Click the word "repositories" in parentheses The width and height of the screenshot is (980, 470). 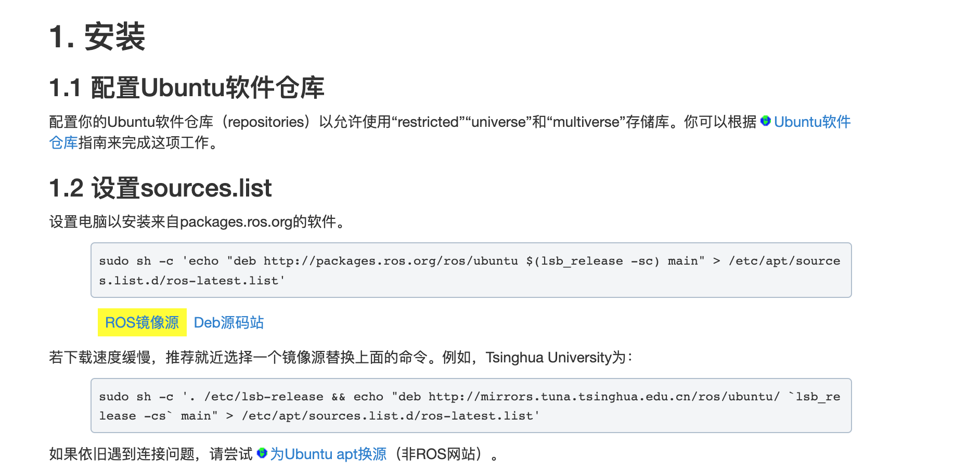266,122
